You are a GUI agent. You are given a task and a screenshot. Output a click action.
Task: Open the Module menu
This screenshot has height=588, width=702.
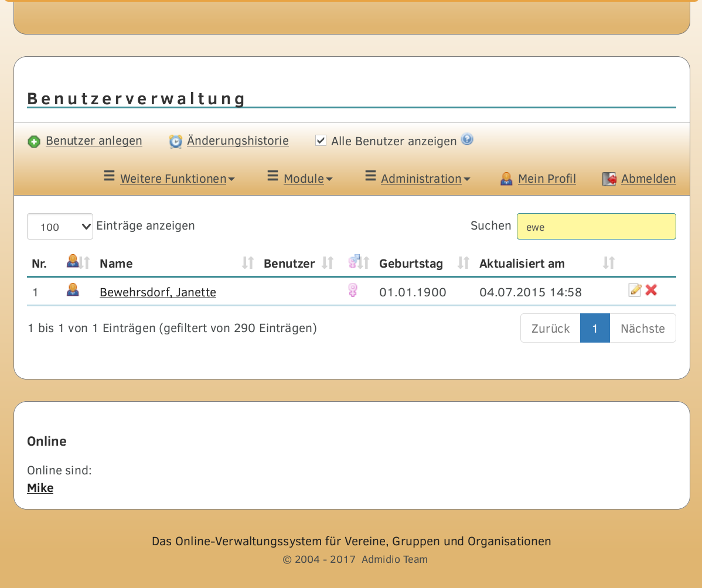coord(307,179)
